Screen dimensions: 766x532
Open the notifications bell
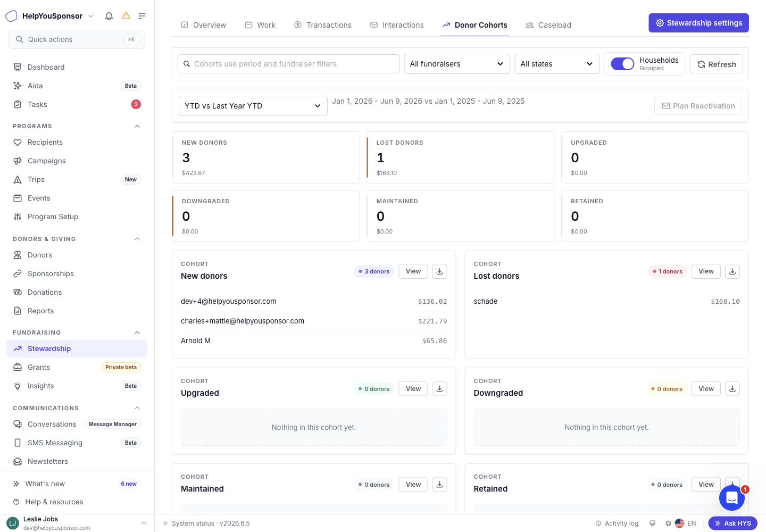pos(109,16)
